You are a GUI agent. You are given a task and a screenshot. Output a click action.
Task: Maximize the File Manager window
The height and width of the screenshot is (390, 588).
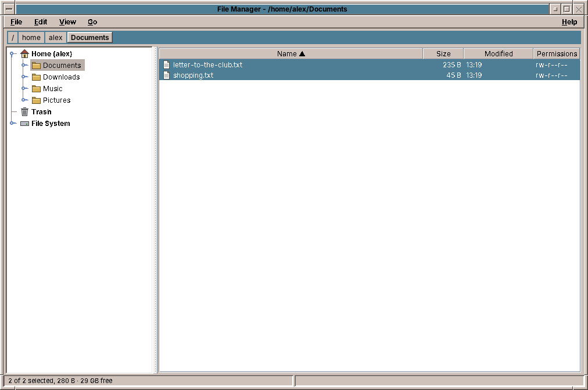point(567,9)
